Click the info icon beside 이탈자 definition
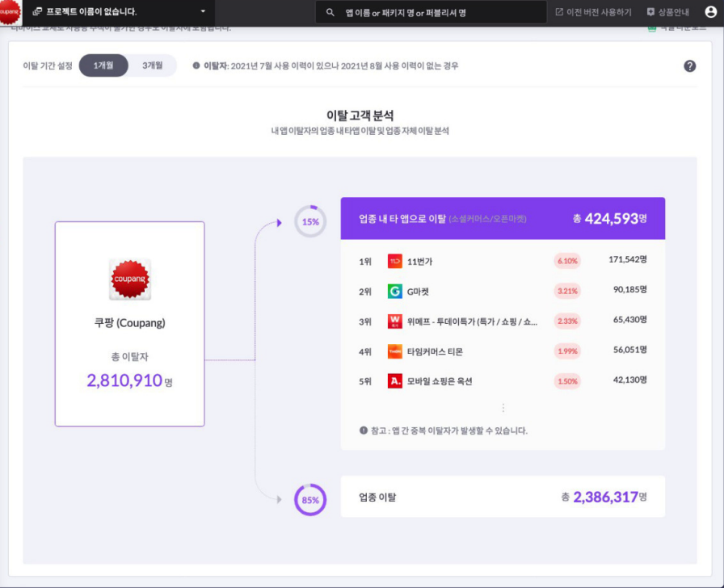The height and width of the screenshot is (588, 724). 196,65
